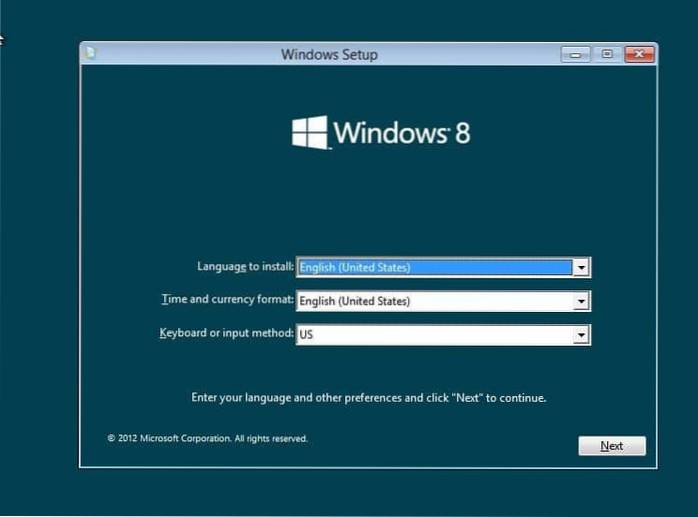Click the "Time and currency format" label
698x517 pixels.
pyautogui.click(x=227, y=300)
